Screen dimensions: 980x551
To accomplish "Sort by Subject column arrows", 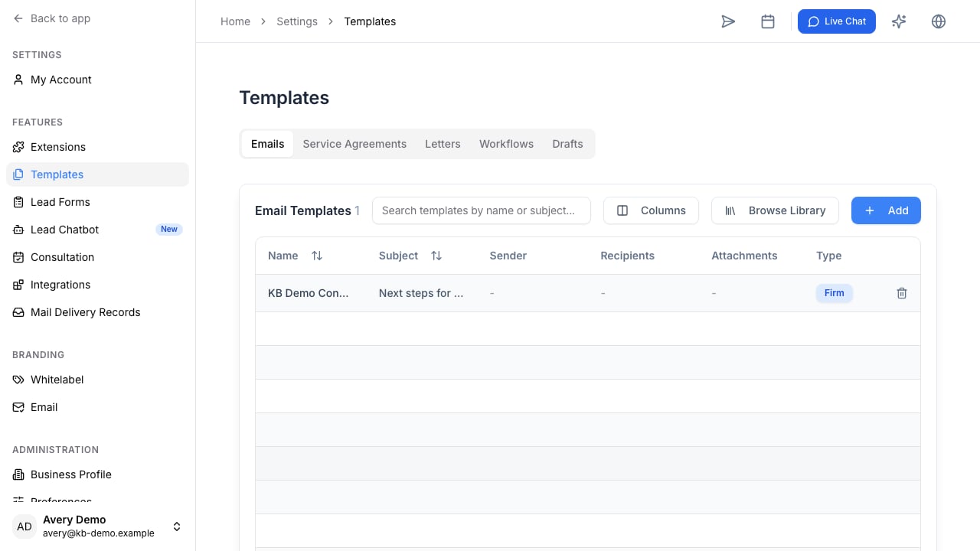I will coord(436,256).
